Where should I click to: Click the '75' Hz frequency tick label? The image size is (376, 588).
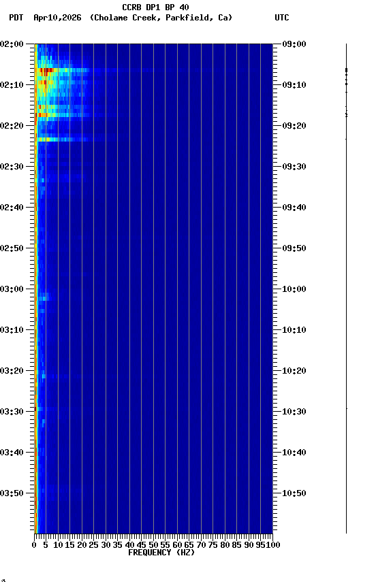(213, 545)
